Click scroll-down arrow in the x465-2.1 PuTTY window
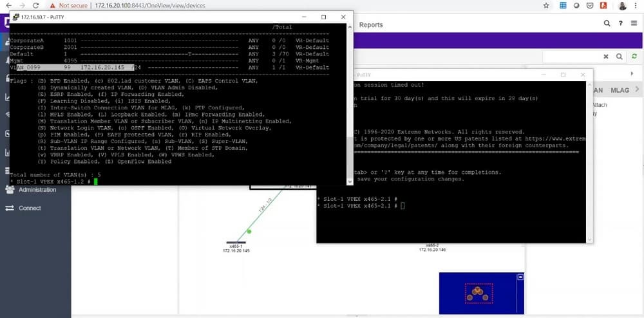 click(589, 240)
